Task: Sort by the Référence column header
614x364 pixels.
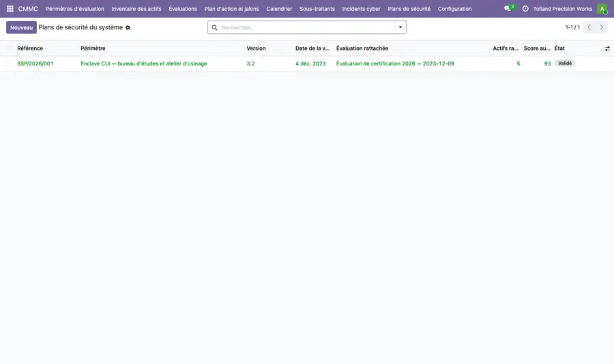Action: point(30,48)
